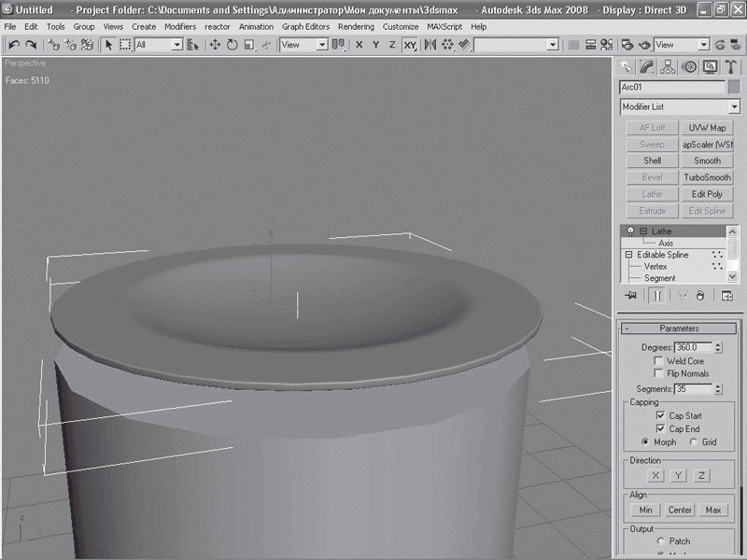Viewport: 747px width, 560px height.
Task: Click the Align Center button
Action: (680, 511)
